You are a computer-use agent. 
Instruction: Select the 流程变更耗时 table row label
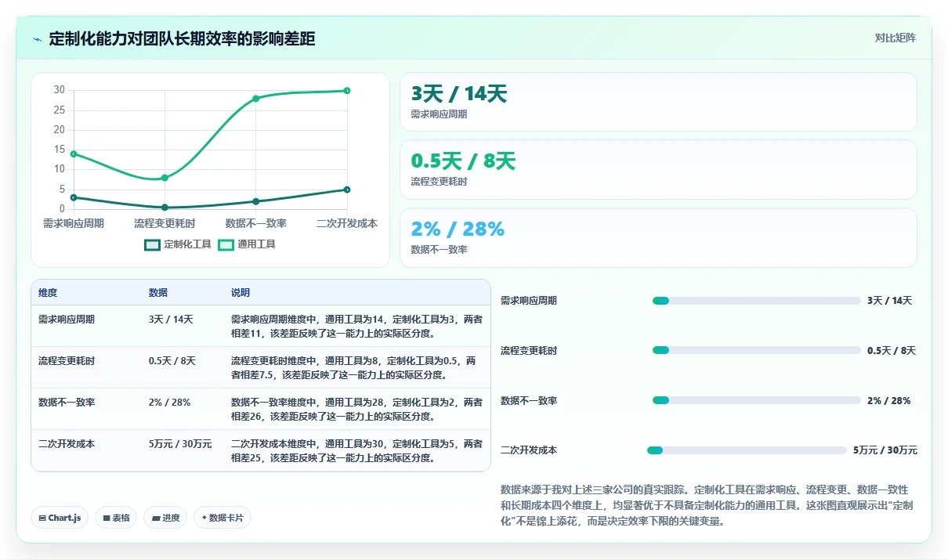click(x=67, y=361)
